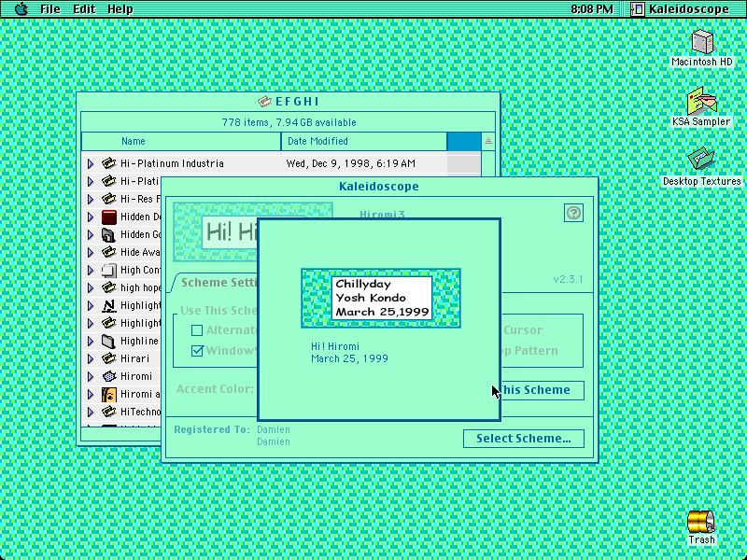Select the Hidden D red book icon
Screen dimensions: 747x560
tap(109, 217)
